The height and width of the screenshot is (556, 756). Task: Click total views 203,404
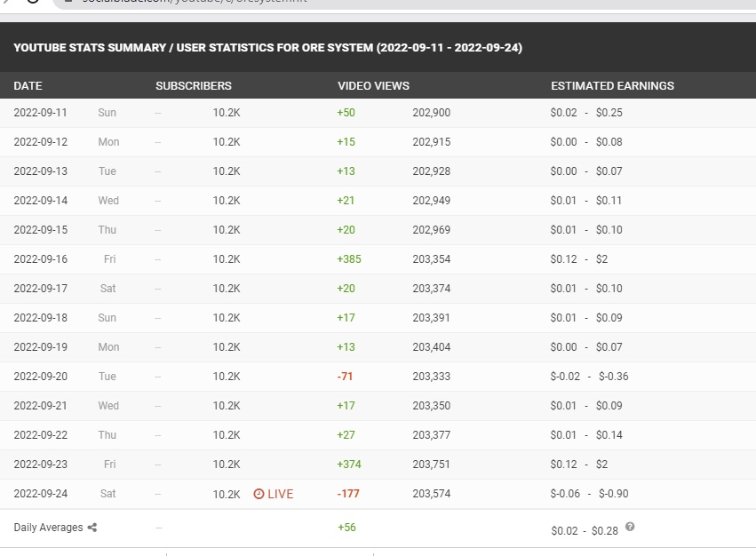(x=432, y=347)
